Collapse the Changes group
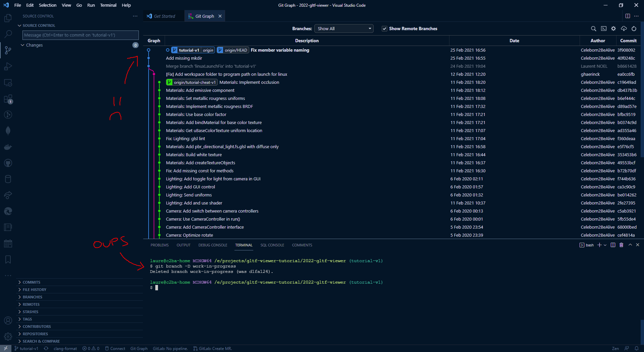 pos(22,45)
